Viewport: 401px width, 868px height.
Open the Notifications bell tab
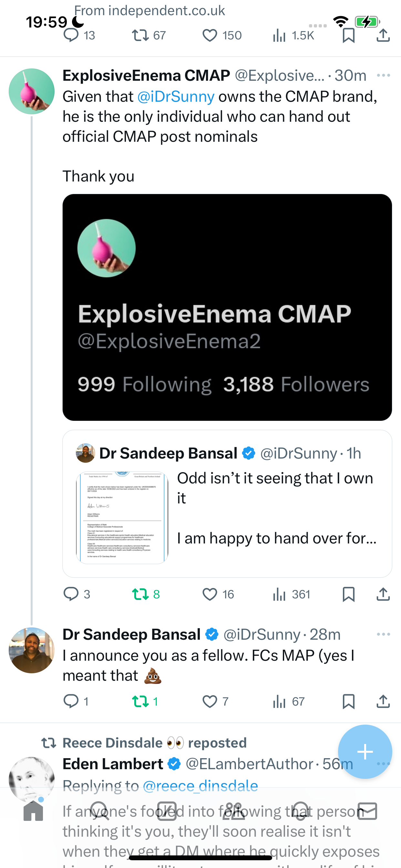click(301, 811)
